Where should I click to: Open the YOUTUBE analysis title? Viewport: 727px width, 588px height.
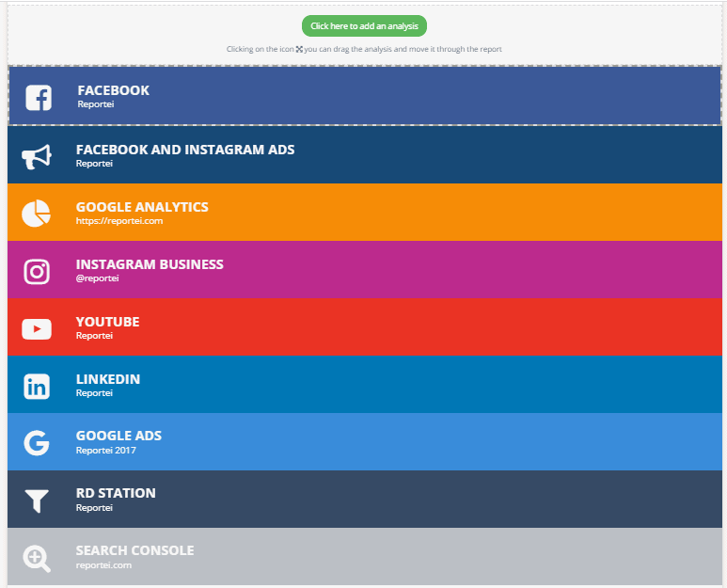pyautogui.click(x=107, y=322)
